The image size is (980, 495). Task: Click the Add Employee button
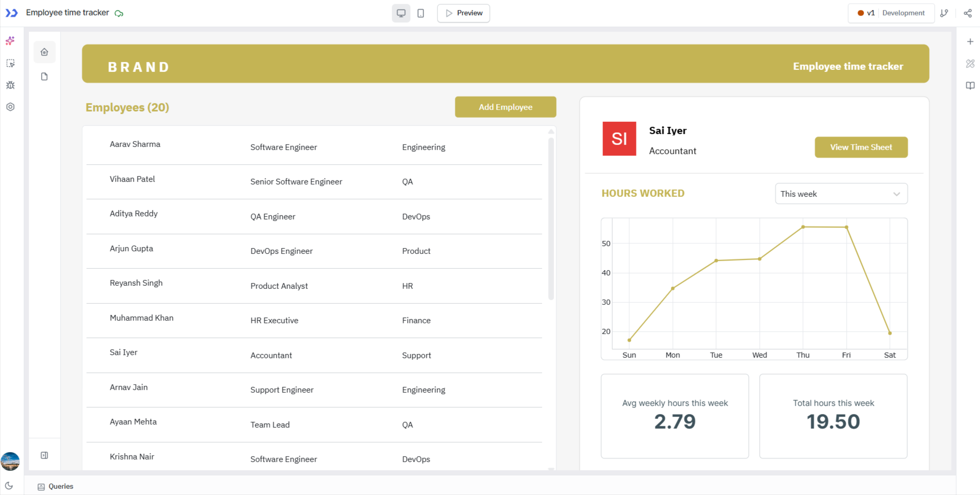click(505, 107)
